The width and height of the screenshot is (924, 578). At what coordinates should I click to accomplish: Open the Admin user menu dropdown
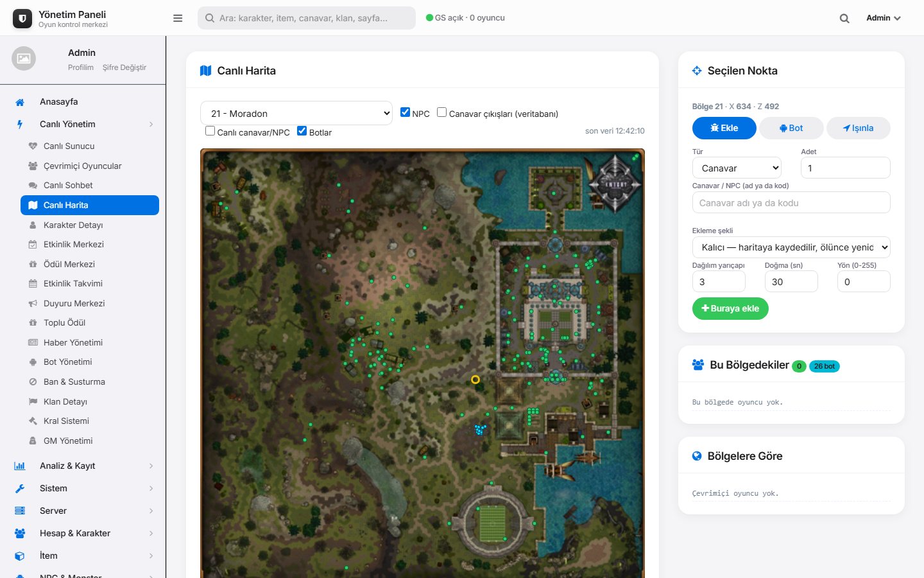point(884,18)
